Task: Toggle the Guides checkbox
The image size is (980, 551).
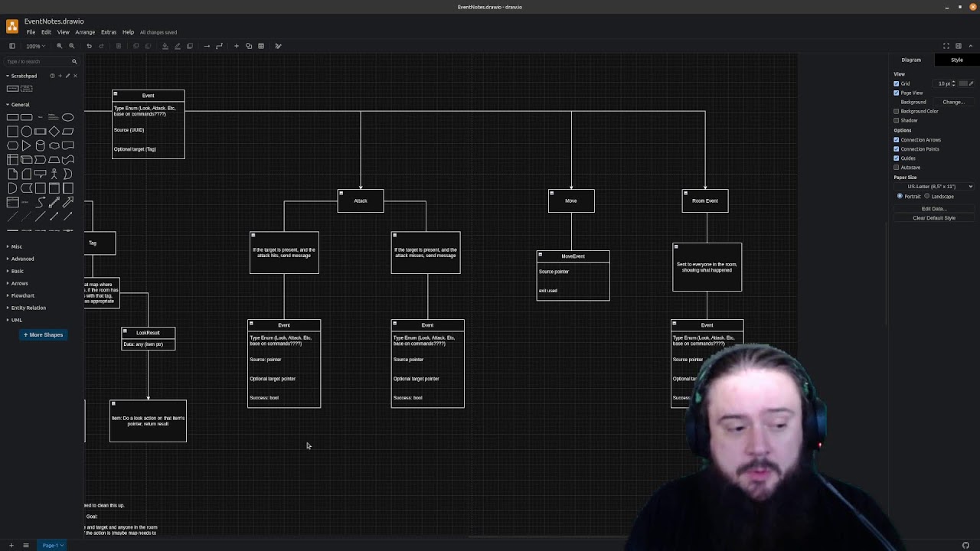Action: click(x=897, y=158)
